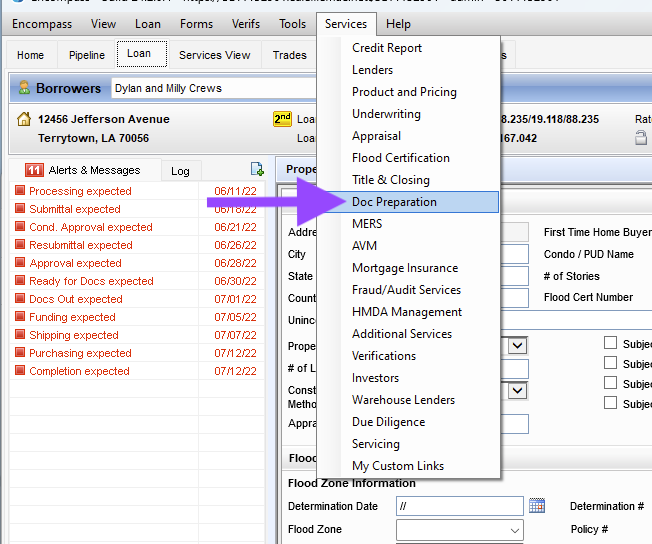The image size is (652, 544).
Task: Toggle the first Subject checkbox
Action: click(610, 343)
